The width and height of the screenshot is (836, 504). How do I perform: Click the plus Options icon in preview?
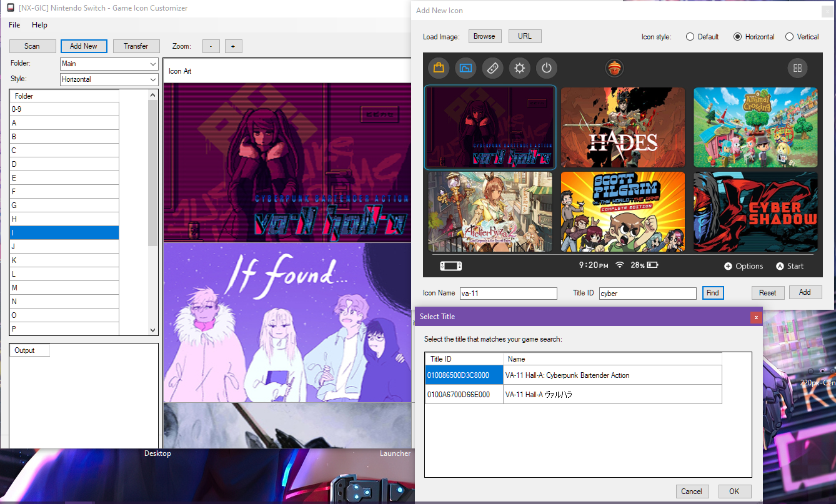coord(728,266)
